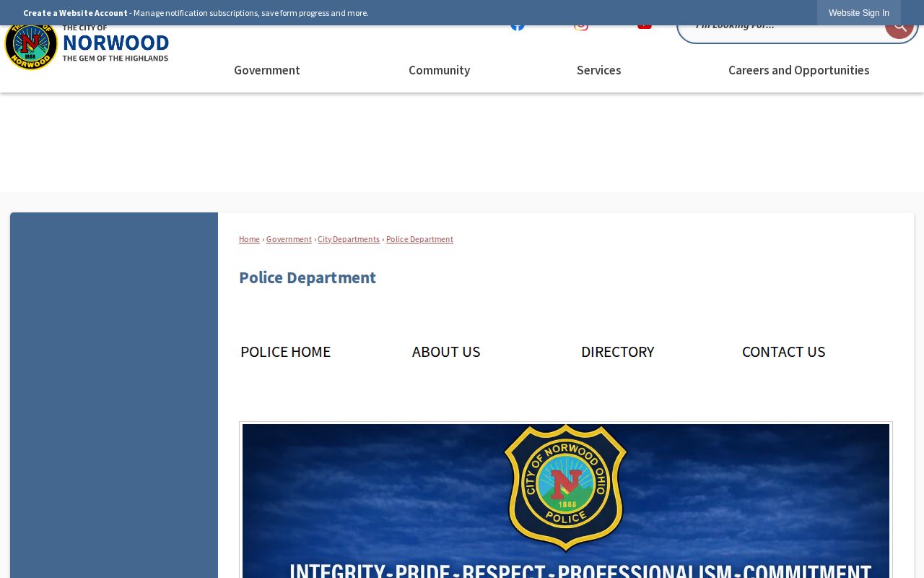Open the Services main menu

[599, 70]
